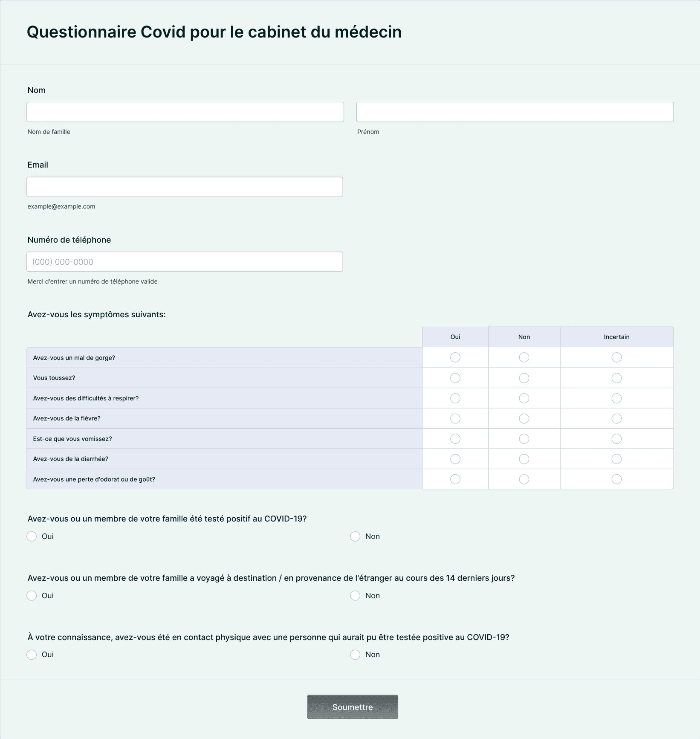Select Oui for tested positive COVID-19 question
Screen dimensions: 700x739
click(32, 536)
